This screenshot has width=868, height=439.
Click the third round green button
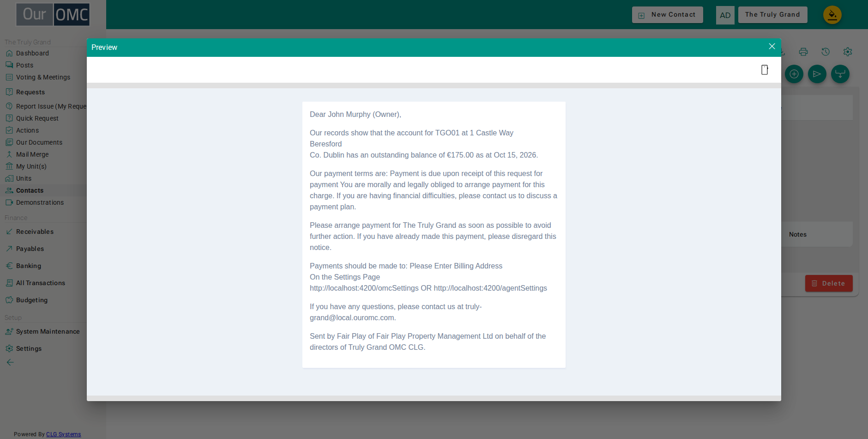coord(840,74)
